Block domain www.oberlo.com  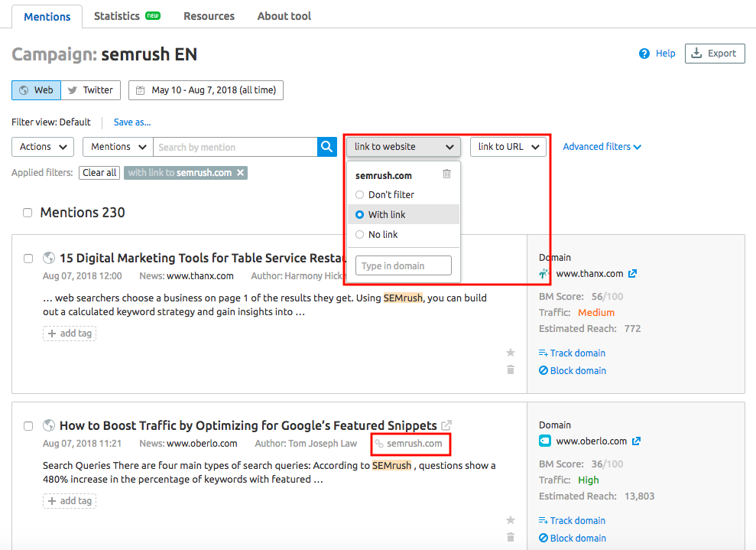(573, 538)
